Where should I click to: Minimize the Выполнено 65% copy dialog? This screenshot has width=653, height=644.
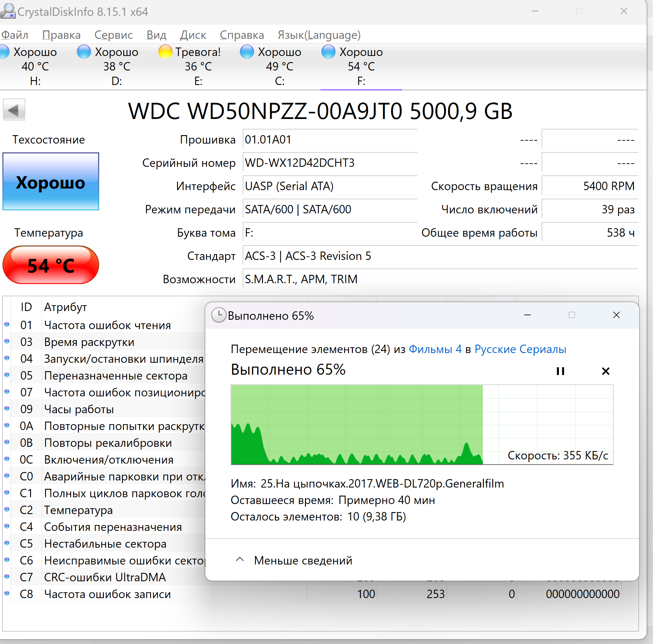527,315
